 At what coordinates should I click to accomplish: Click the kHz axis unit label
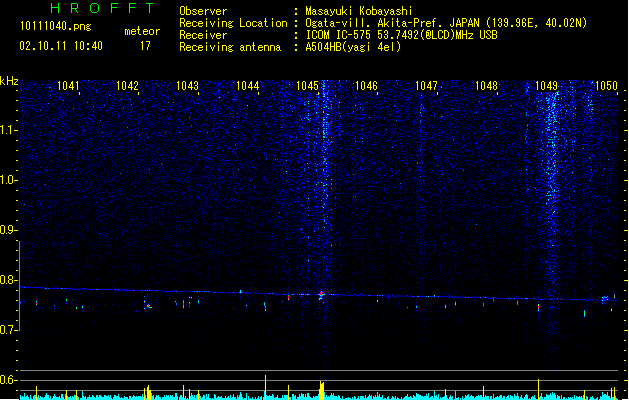tap(9, 81)
